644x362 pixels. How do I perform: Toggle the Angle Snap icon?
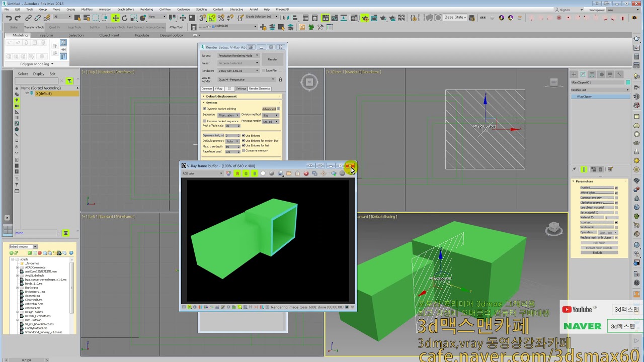[x=212, y=18]
